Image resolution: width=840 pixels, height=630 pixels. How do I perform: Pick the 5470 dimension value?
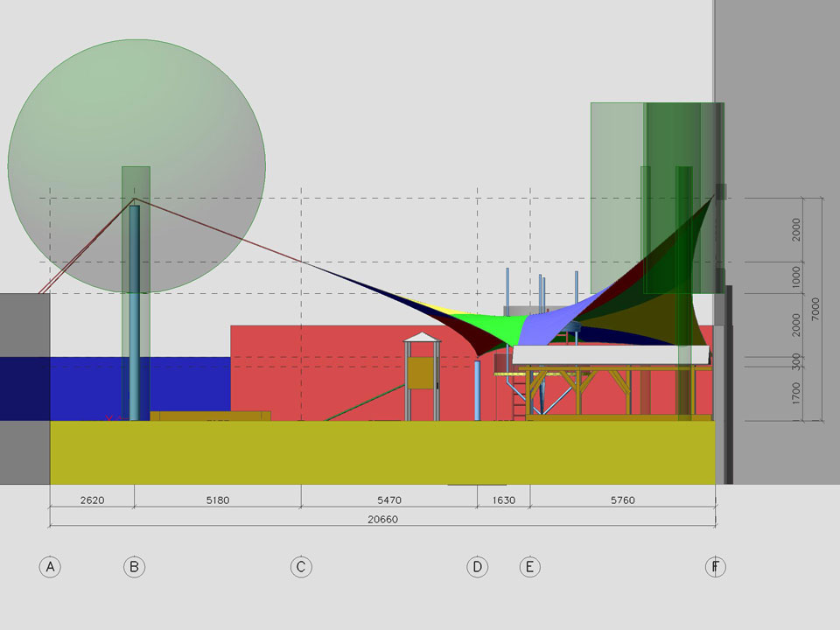pyautogui.click(x=388, y=500)
